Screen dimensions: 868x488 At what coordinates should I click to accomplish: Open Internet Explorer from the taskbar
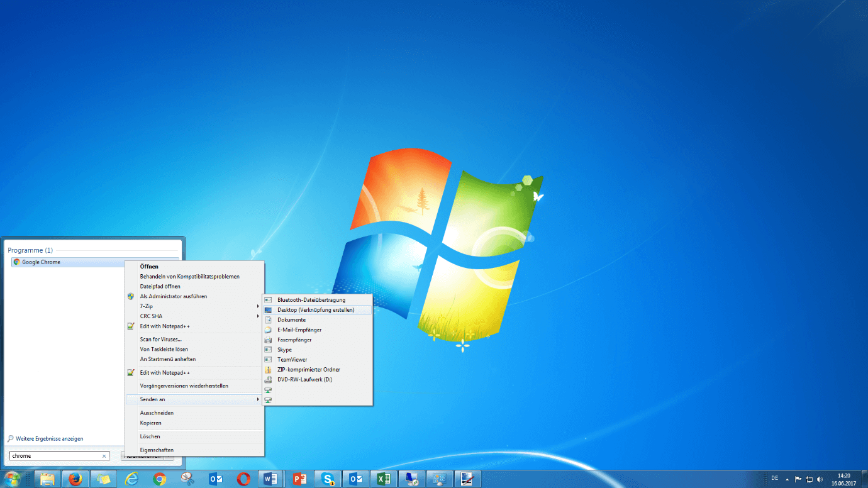(x=131, y=479)
